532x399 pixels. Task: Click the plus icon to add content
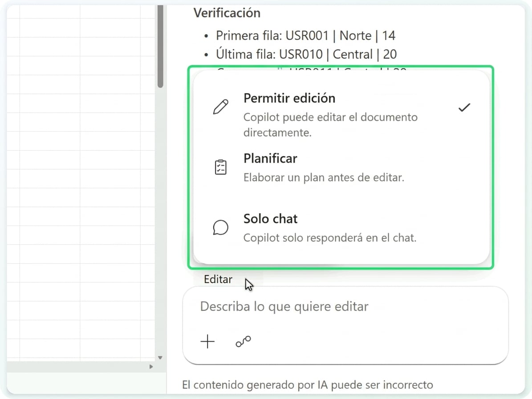click(x=207, y=341)
